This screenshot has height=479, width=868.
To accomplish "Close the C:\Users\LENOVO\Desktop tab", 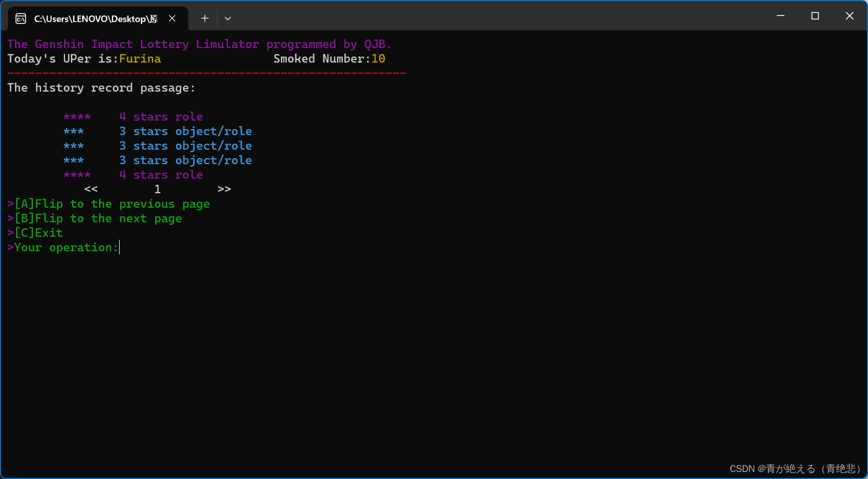I will point(172,19).
